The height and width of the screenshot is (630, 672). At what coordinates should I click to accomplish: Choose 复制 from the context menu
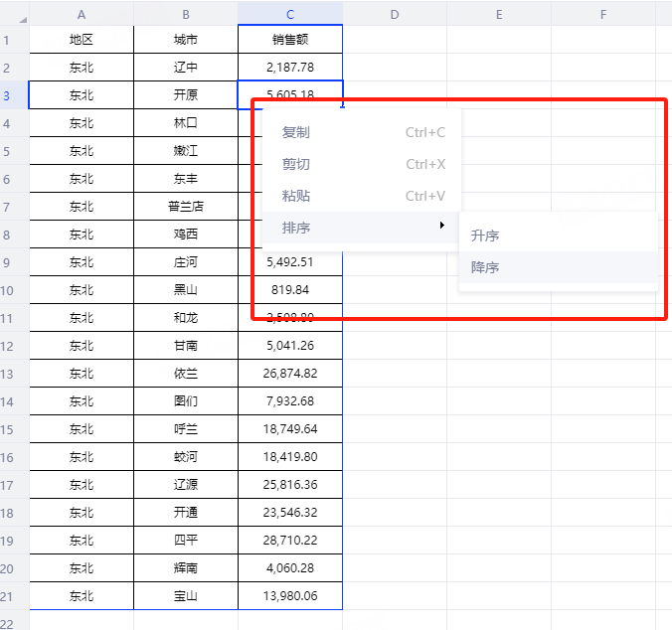coord(295,132)
